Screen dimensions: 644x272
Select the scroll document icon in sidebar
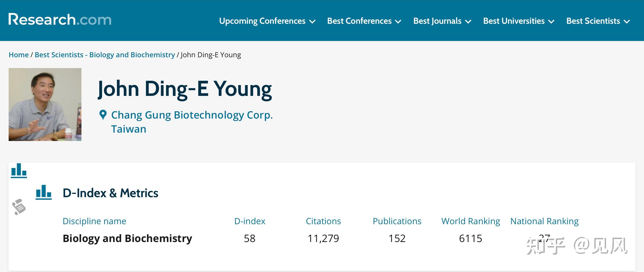19,207
